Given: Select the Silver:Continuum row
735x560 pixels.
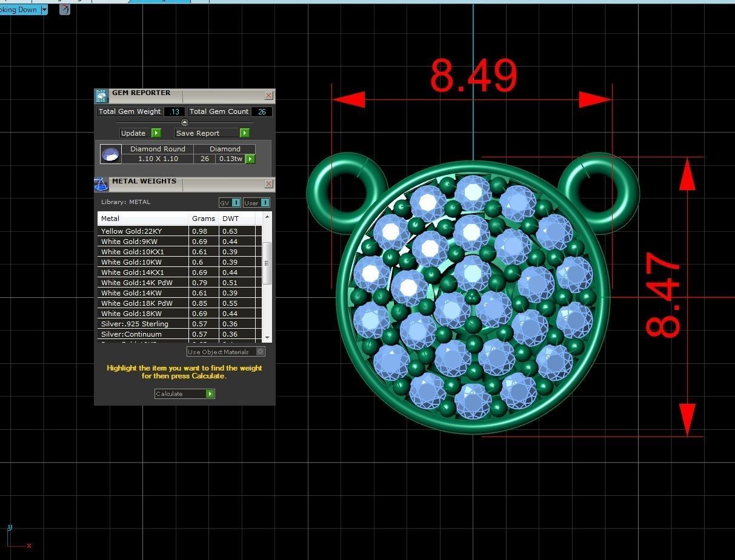Looking at the screenshot, I should click(179, 334).
